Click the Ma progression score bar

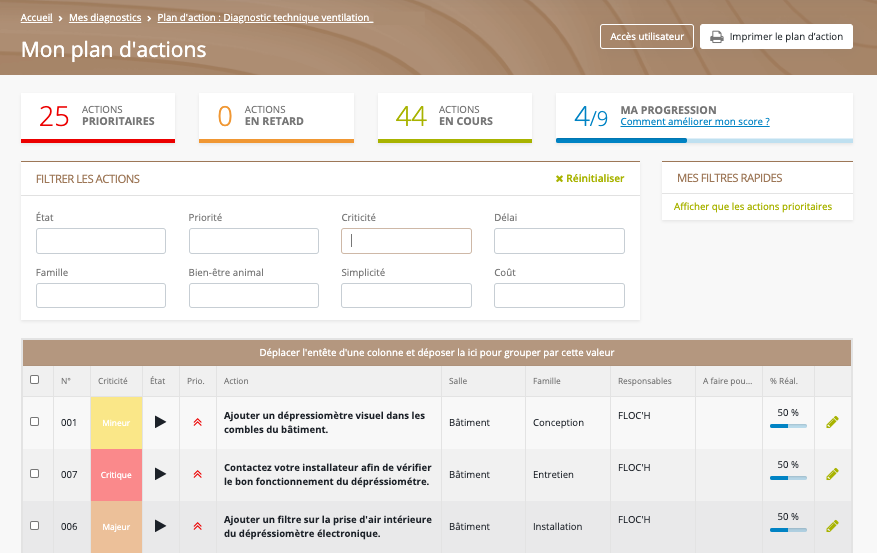[x=704, y=141]
